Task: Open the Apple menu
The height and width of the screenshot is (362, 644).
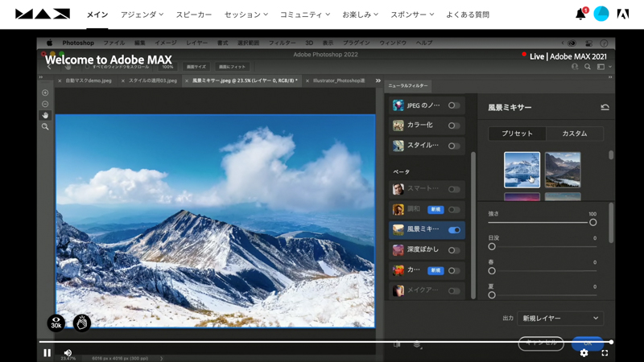Action: point(49,43)
